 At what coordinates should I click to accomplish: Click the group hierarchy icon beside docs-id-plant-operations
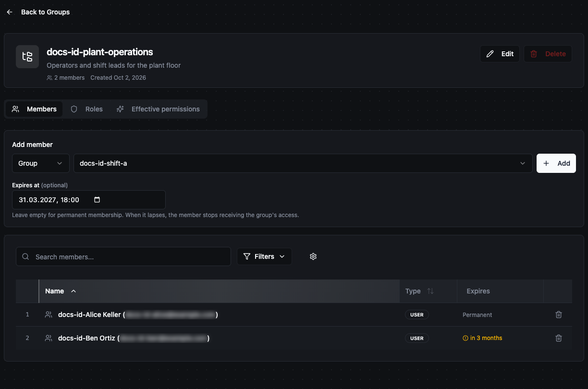click(27, 57)
